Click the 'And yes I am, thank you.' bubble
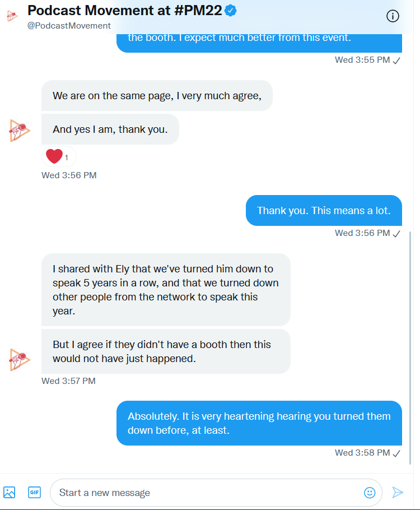The image size is (420, 510). pos(110,129)
